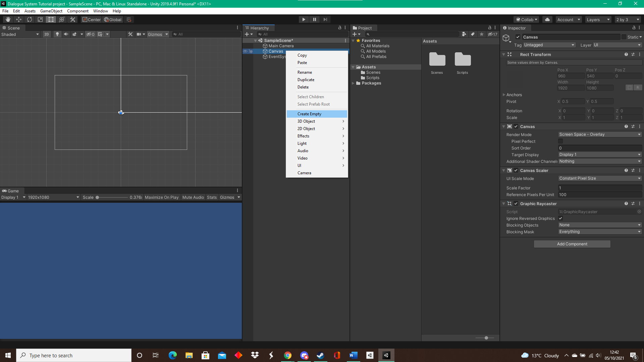This screenshot has height=362, width=644.
Task: Uncheck Ignore Reversed Graphics
Action: pyautogui.click(x=560, y=218)
